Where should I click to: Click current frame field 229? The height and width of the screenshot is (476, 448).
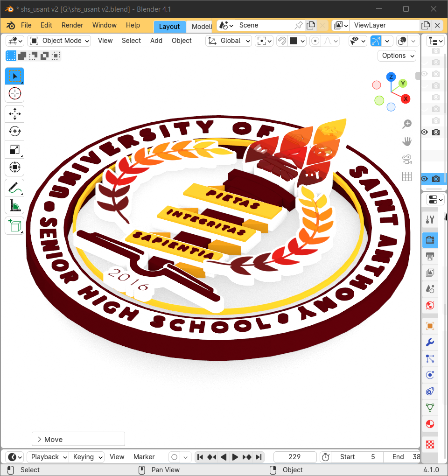click(295, 457)
